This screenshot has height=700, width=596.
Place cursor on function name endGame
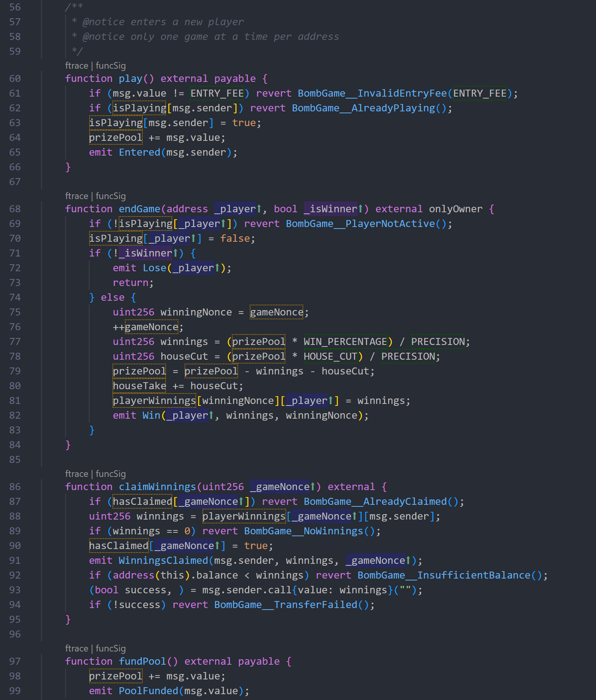(140, 209)
